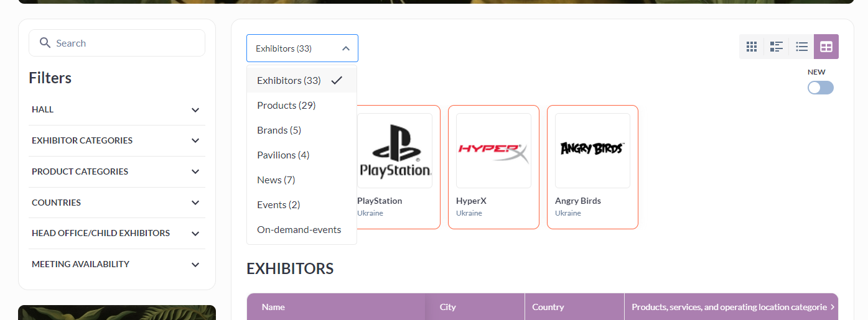Viewport: 868px width, 320px height.
Task: Open the Angry Birds logo card
Action: [x=592, y=151]
